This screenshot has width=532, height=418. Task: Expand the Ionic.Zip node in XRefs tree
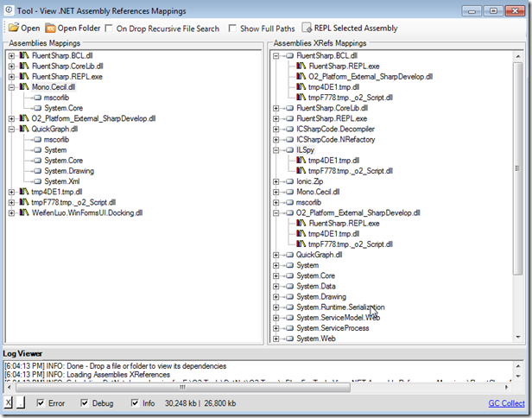(x=275, y=181)
